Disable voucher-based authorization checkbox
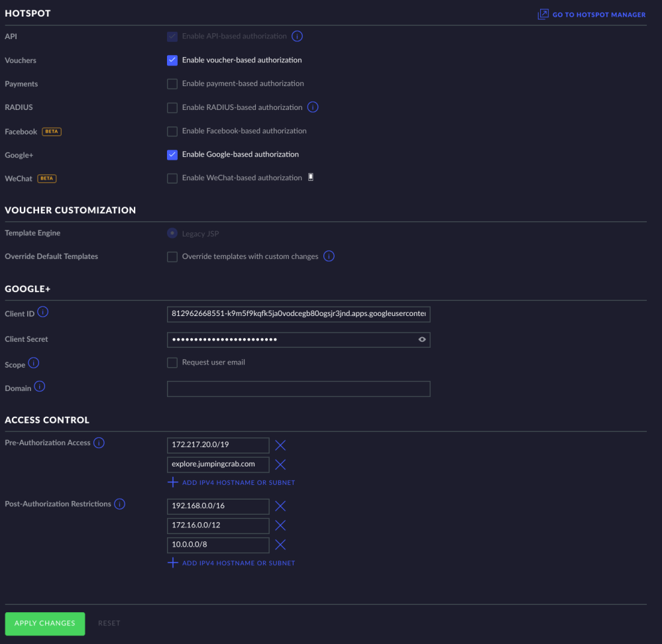Viewport: 662px width, 644px height. 172,60
